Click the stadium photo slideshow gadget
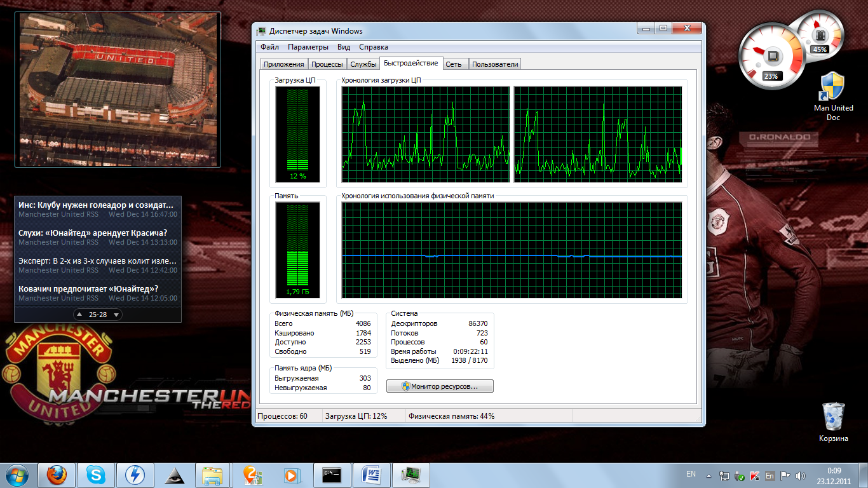The width and height of the screenshot is (868, 488). click(x=118, y=90)
